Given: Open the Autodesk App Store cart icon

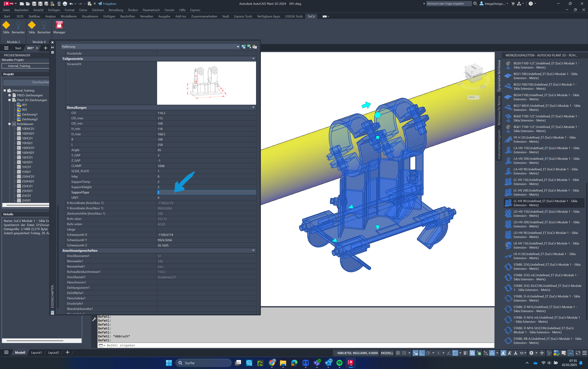Looking at the screenshot, I should pyautogui.click(x=513, y=4).
